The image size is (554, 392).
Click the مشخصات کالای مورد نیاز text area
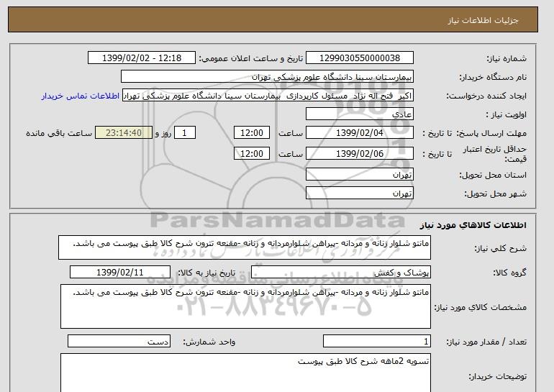[x=245, y=306]
